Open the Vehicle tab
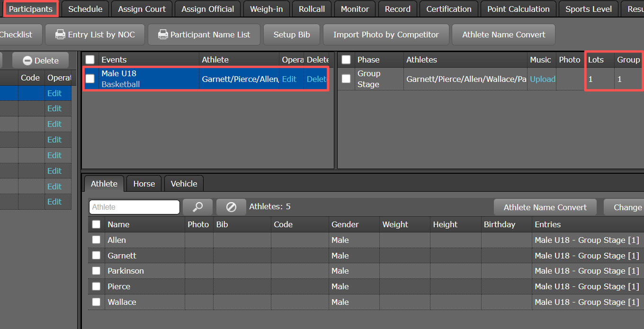Viewport: 644px width, 329px height. [x=184, y=184]
